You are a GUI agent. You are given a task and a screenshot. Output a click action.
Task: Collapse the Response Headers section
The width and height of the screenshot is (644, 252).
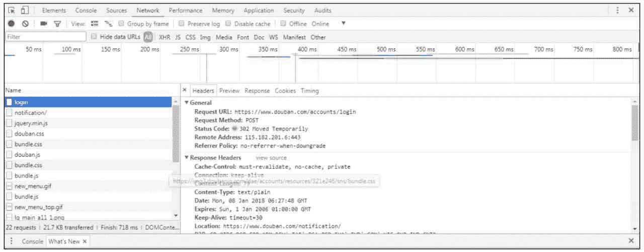(x=187, y=158)
